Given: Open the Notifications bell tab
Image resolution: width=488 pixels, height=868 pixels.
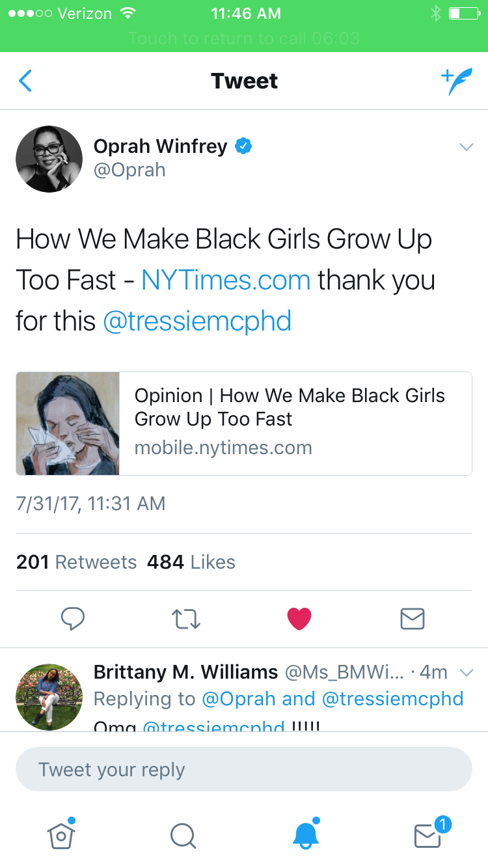Looking at the screenshot, I should 306,834.
